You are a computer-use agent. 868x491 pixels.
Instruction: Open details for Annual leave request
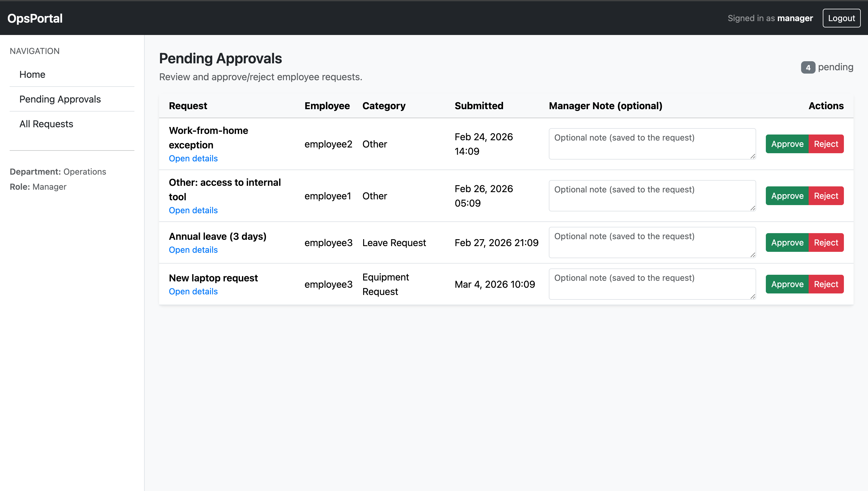coord(193,249)
